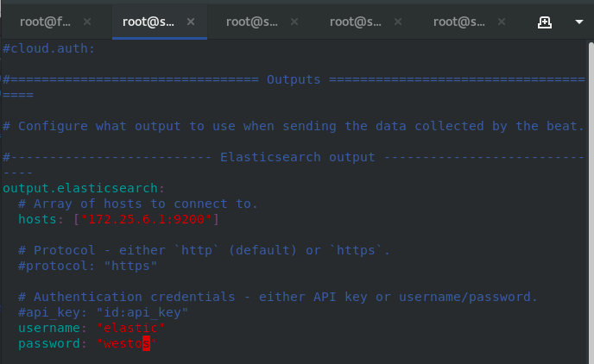Close the fourth terminal tab
Image resolution: width=594 pixels, height=364 pixels.
pyautogui.click(x=398, y=22)
